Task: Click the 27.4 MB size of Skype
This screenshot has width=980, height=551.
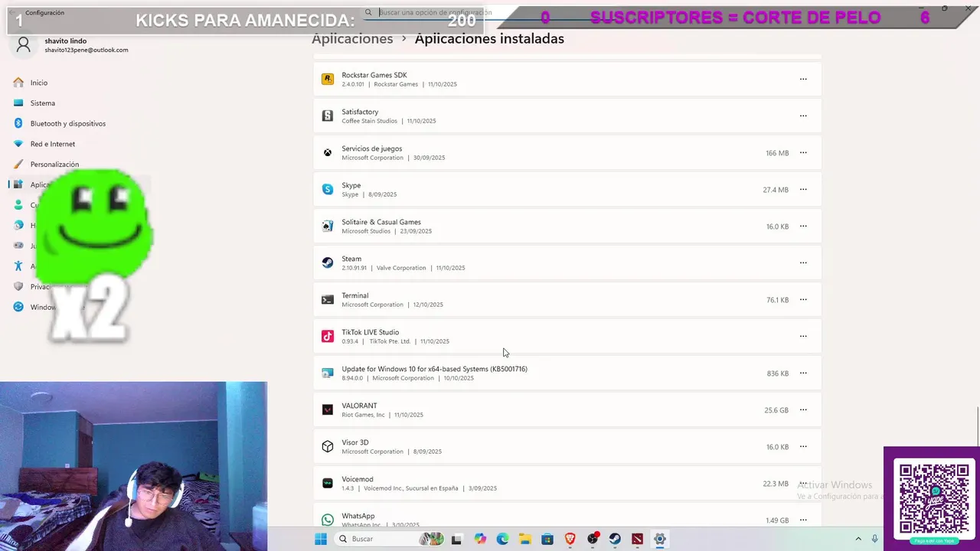Action: click(x=776, y=190)
